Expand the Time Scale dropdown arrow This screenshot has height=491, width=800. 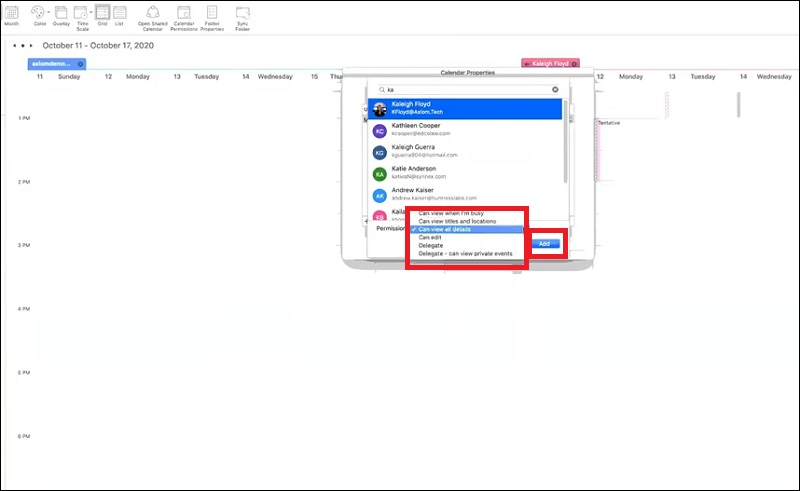[91, 12]
